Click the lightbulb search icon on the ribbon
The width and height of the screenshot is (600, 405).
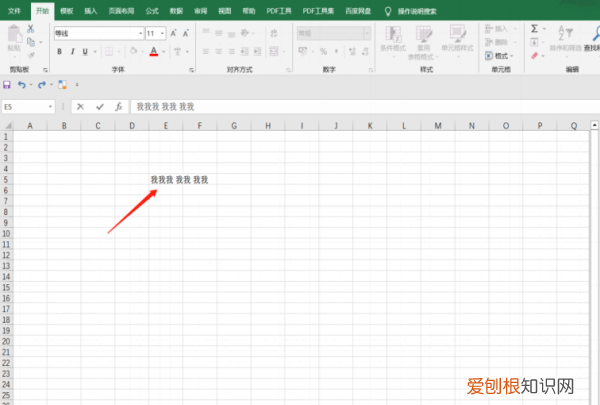pyautogui.click(x=388, y=11)
